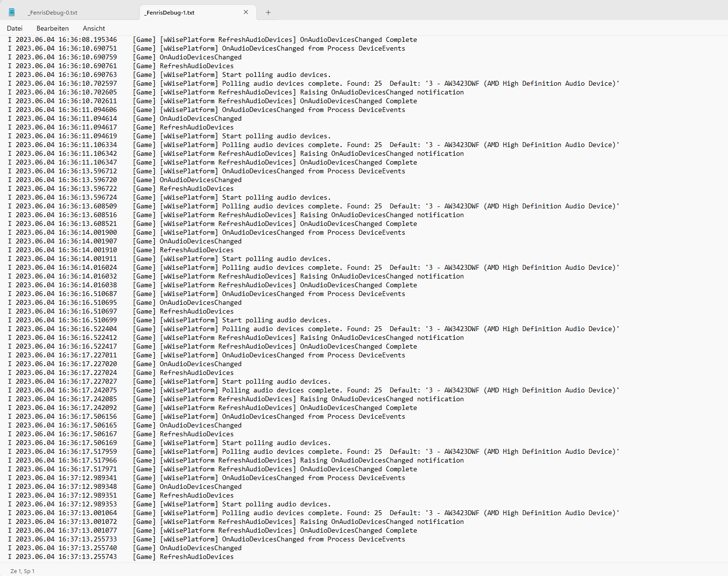Screen dimensions: 728x576
Task: Click the 'OnAudioDevicesChanged Complete' line at 16:36:17.242092
Action: coord(212,408)
